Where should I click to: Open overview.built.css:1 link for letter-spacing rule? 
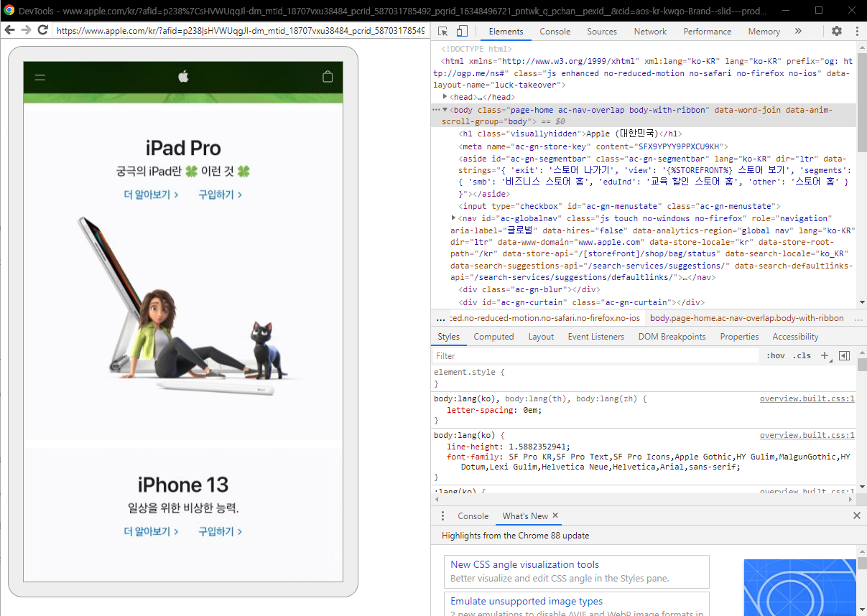pyautogui.click(x=807, y=398)
